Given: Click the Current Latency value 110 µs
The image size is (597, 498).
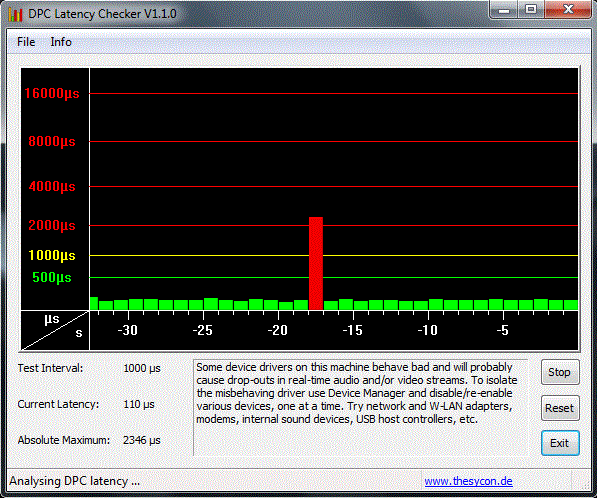Looking at the screenshot, I should point(139,404).
